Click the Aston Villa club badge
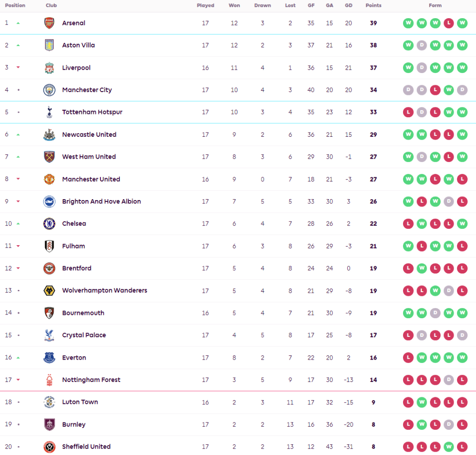 49,46
